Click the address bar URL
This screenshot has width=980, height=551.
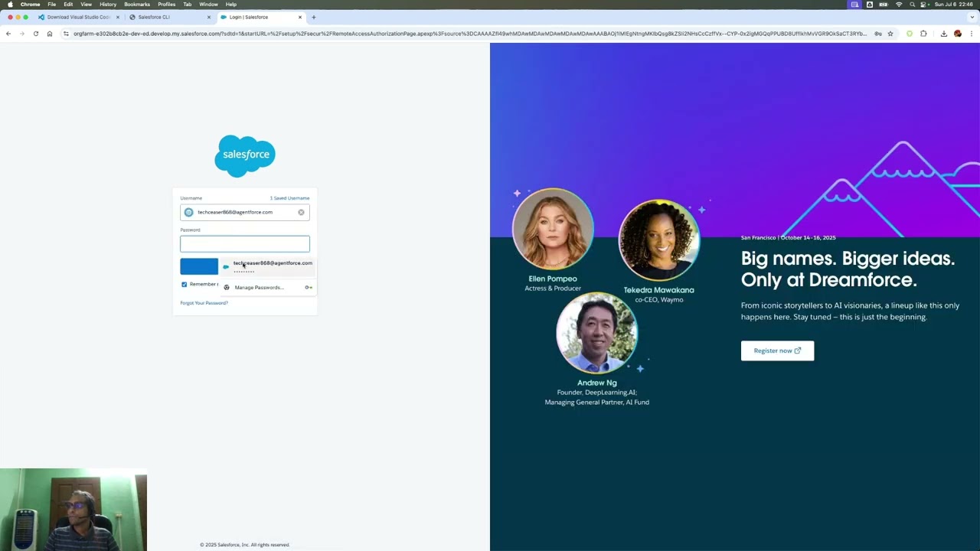point(470,34)
